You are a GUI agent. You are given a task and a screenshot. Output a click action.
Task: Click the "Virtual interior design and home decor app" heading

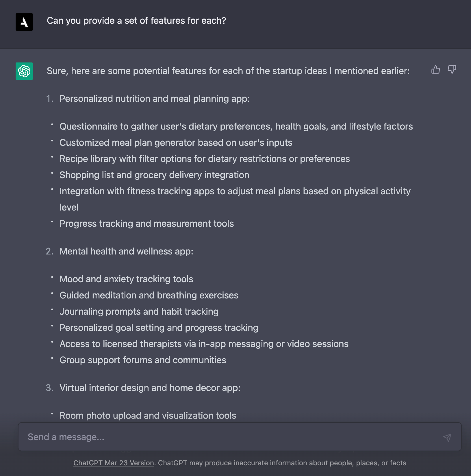click(150, 388)
